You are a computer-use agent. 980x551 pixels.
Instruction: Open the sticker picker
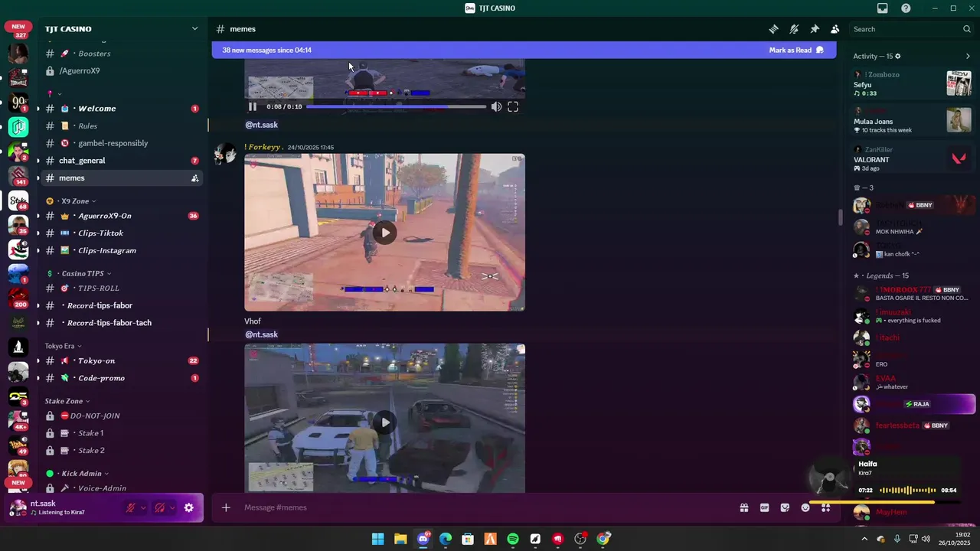click(x=785, y=507)
